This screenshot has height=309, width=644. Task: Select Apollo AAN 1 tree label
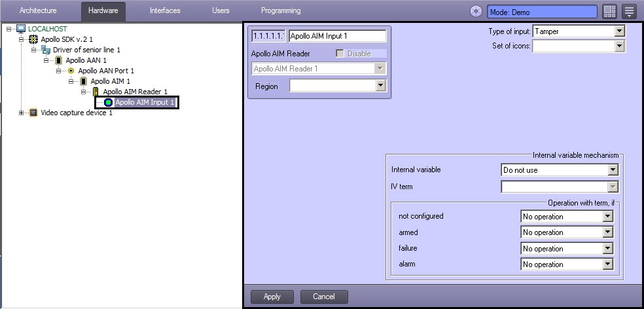[86, 60]
